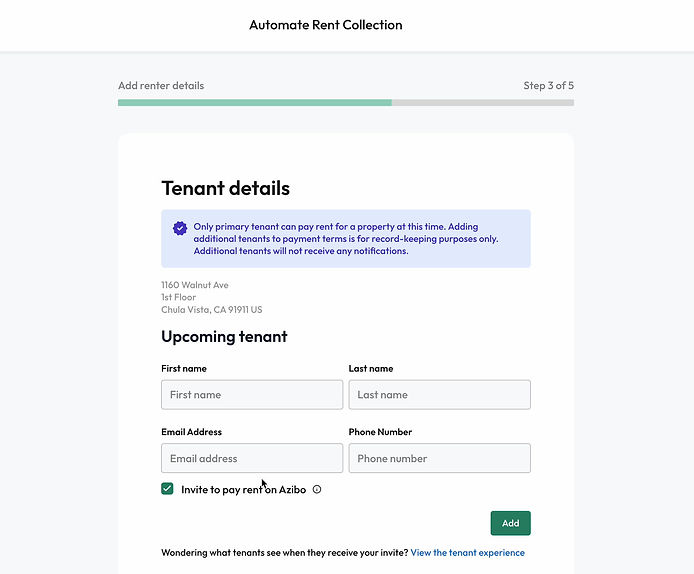694x574 pixels.
Task: Click the green Add button
Action: click(x=510, y=523)
